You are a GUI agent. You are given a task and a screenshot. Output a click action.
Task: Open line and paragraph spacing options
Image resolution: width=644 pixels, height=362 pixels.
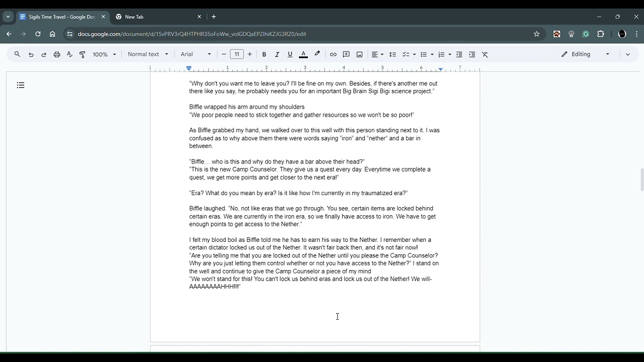(x=393, y=54)
